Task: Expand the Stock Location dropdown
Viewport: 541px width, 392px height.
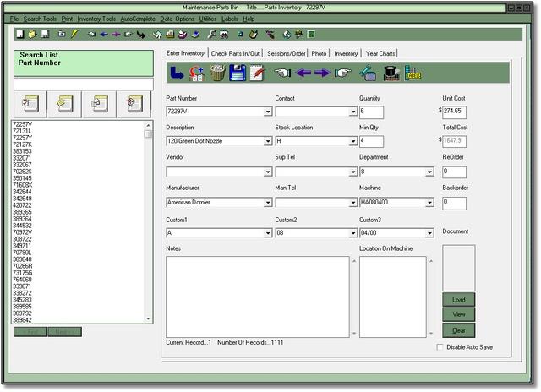Action: tap(352, 141)
